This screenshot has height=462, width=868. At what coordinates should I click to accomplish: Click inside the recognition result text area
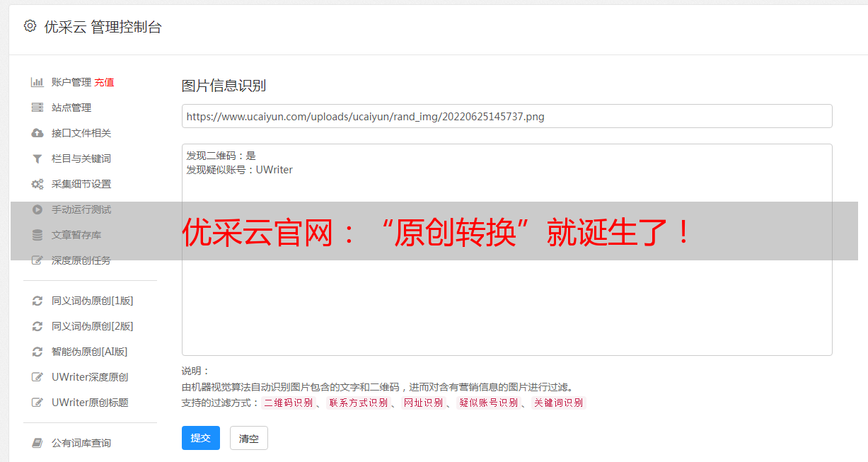[x=507, y=250]
